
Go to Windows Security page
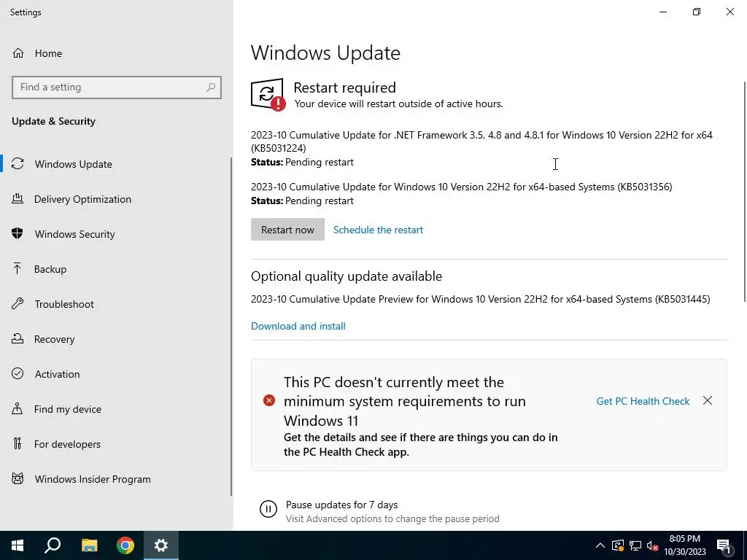point(116,234)
